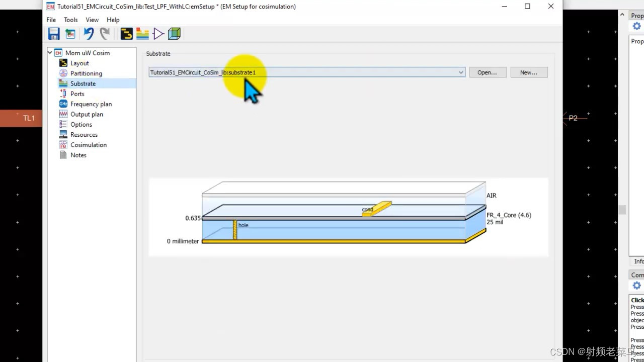644x362 pixels.
Task: Open the View menu
Action: click(92, 20)
